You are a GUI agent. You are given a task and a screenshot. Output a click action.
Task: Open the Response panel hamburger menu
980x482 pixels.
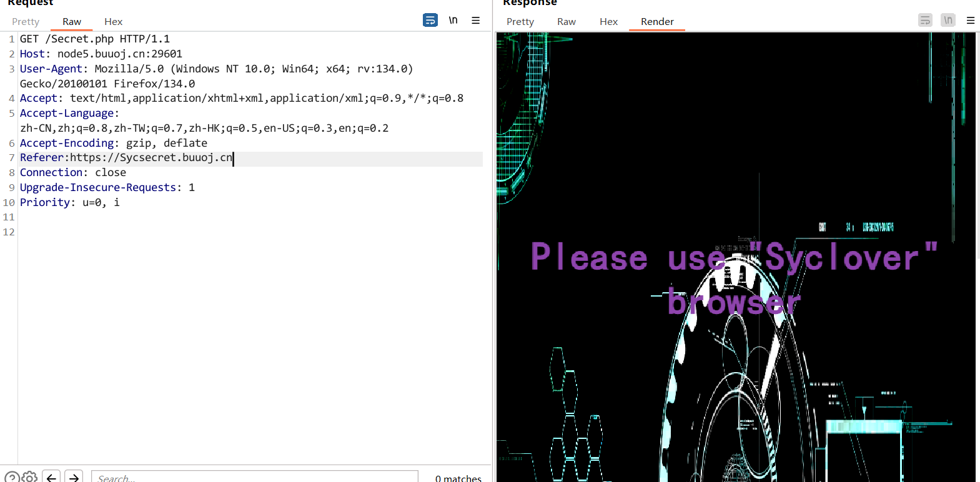971,21
